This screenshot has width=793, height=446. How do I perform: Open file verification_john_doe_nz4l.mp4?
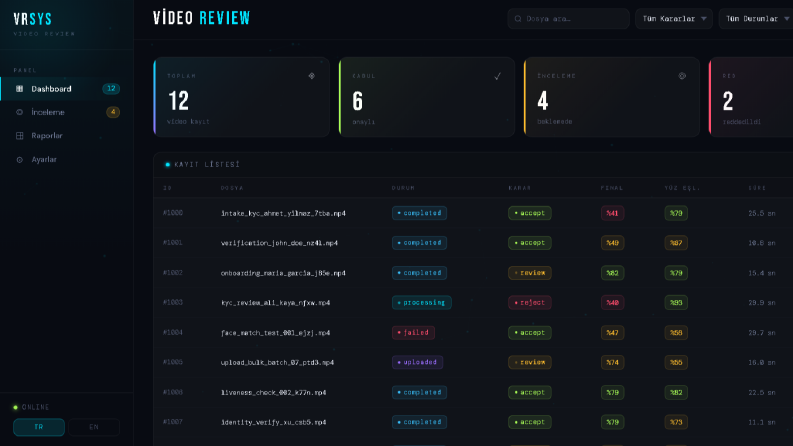coord(279,243)
